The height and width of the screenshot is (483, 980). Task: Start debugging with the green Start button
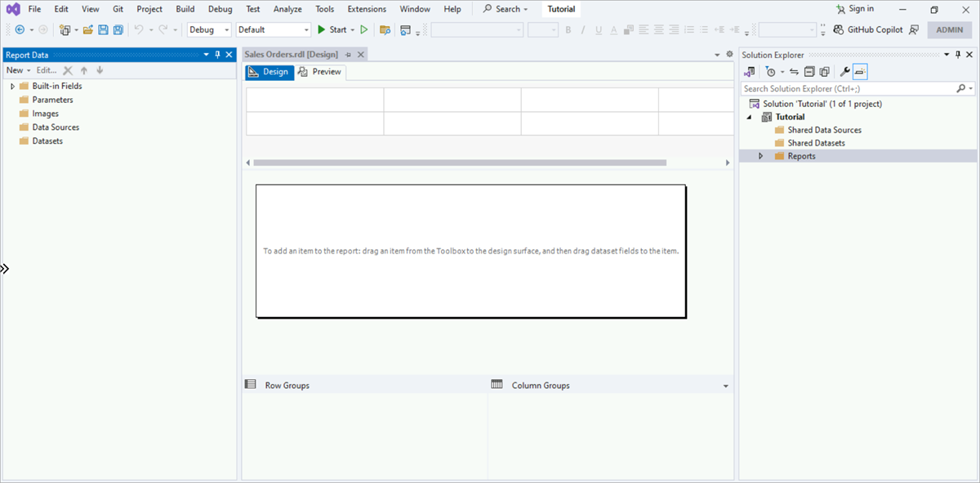pos(336,29)
